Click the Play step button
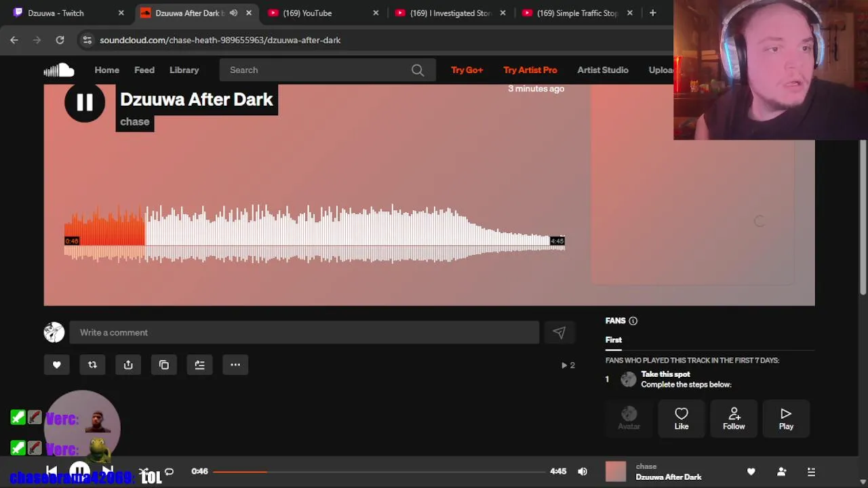Image resolution: width=868 pixels, height=488 pixels. [786, 419]
